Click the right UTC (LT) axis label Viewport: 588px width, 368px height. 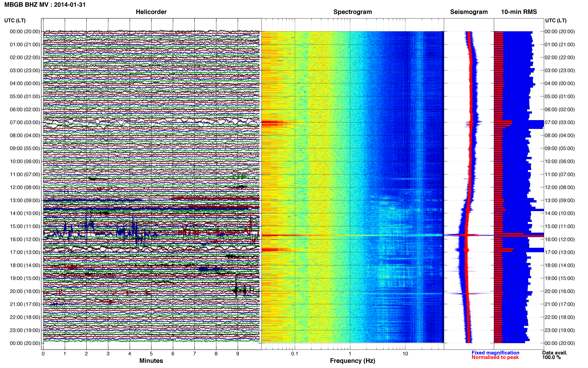(556, 20)
